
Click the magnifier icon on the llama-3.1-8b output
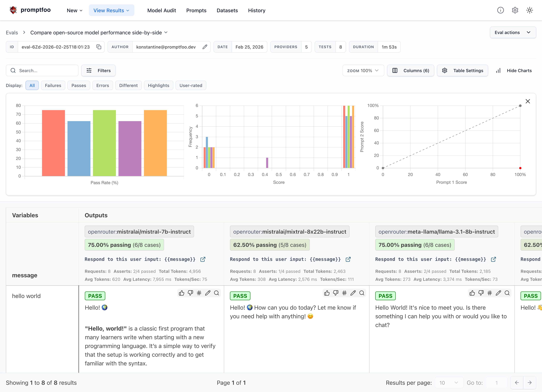click(x=507, y=293)
